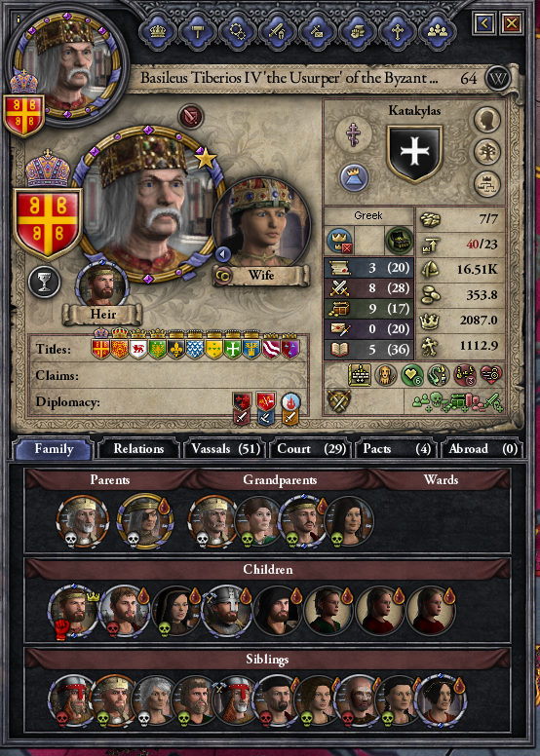Switch to the Vassals tab

[225, 449]
